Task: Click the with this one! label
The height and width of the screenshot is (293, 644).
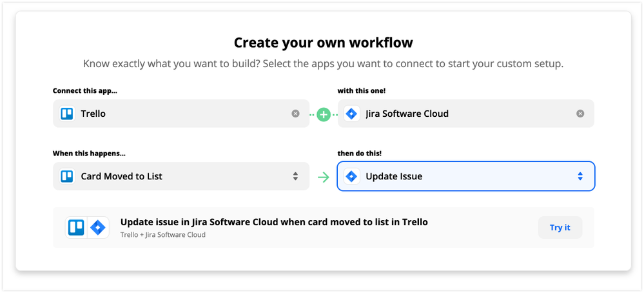Action: [x=362, y=91]
